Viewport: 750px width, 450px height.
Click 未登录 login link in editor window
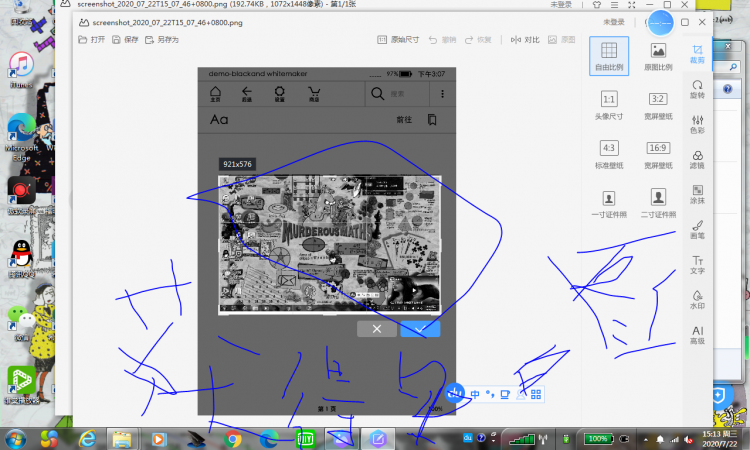pyautogui.click(x=614, y=22)
